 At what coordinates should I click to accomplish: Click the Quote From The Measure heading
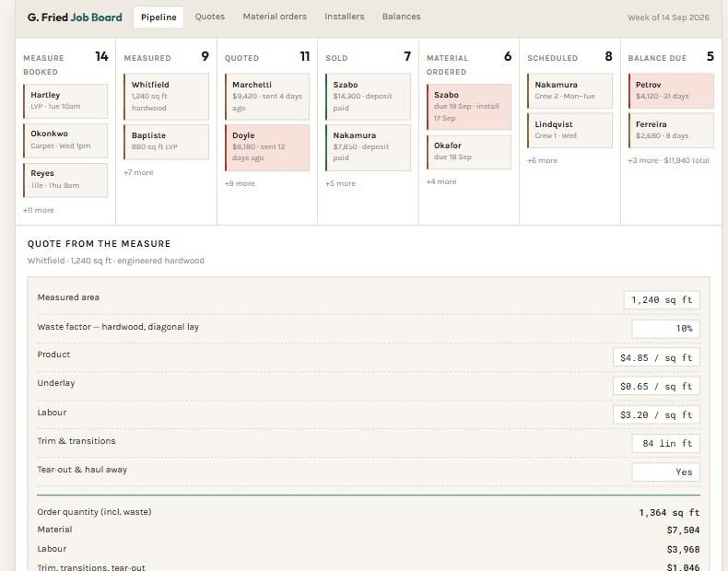(99, 243)
